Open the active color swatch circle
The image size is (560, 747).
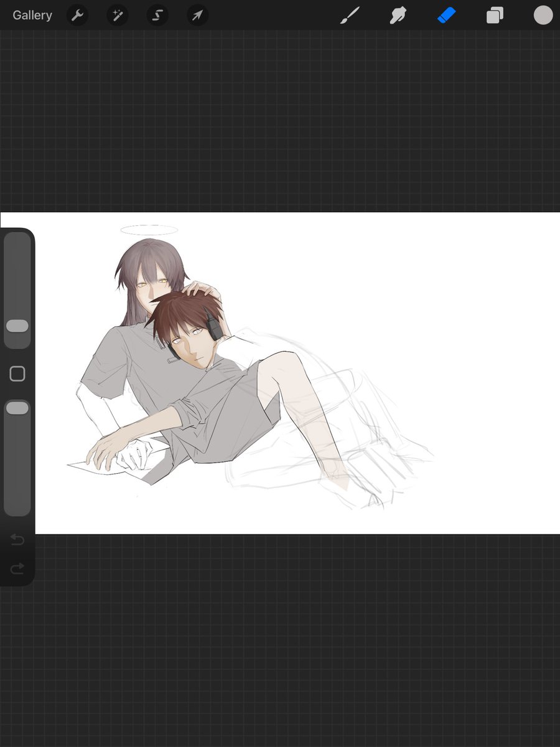click(543, 16)
